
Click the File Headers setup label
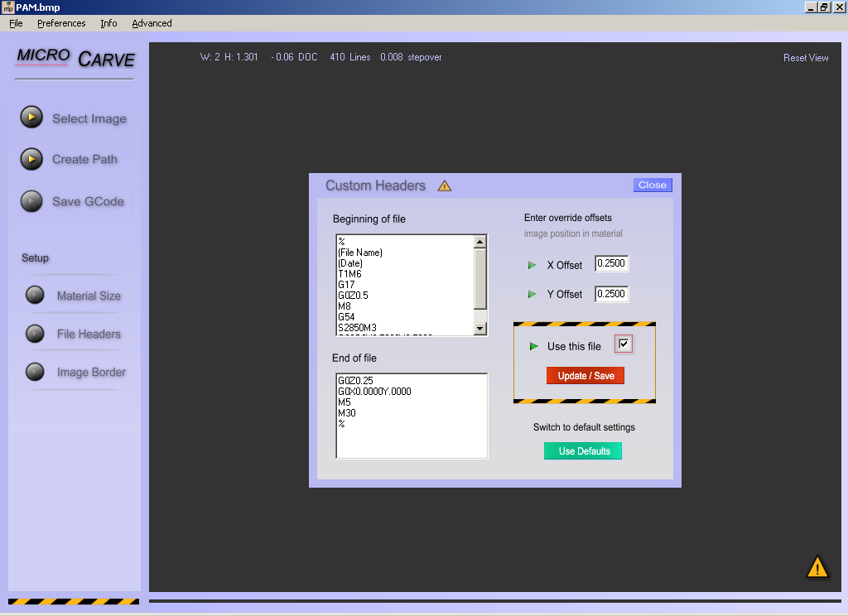point(89,334)
